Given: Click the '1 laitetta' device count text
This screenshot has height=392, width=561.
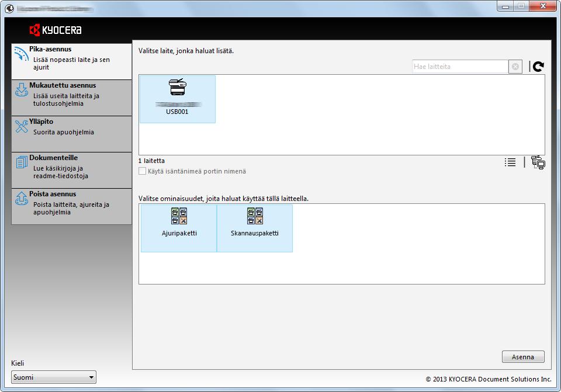Looking at the screenshot, I should 151,161.
